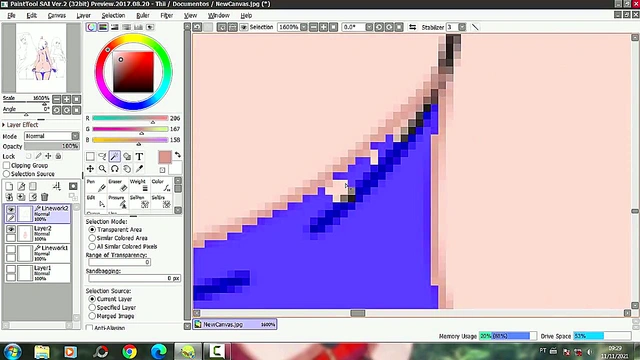
Task: Pick the Edit linework tool
Action: [96, 201]
